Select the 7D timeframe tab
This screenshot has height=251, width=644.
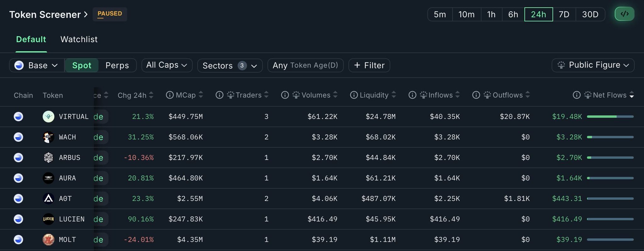pyautogui.click(x=564, y=14)
